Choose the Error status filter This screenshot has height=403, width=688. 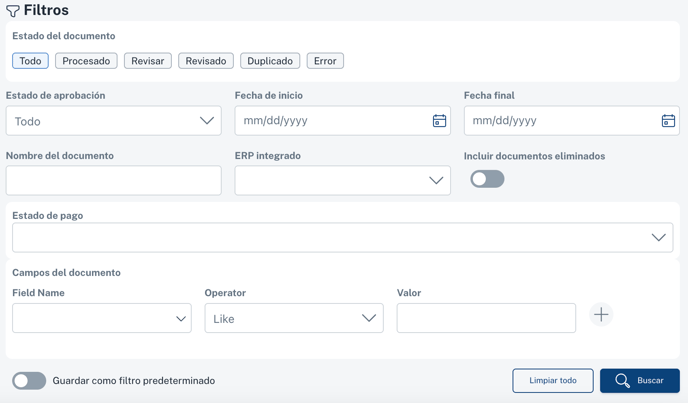[x=325, y=61]
